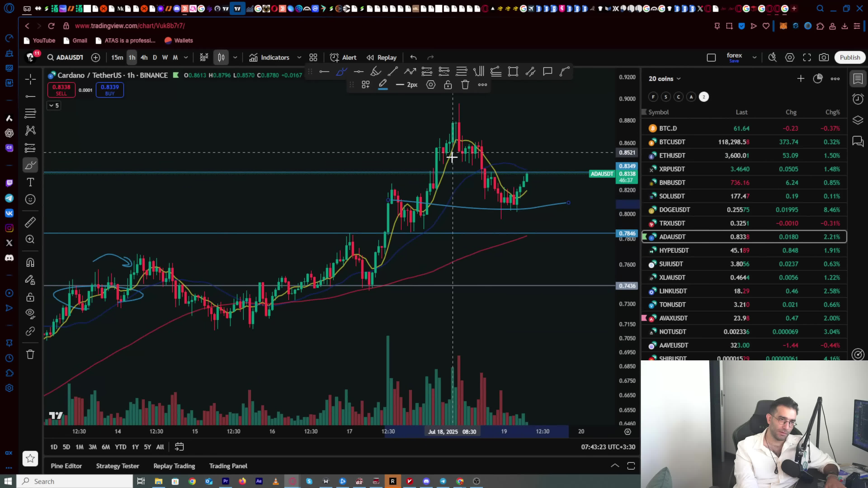Start bar Replay mode
Image resolution: width=868 pixels, height=488 pixels.
pos(382,58)
